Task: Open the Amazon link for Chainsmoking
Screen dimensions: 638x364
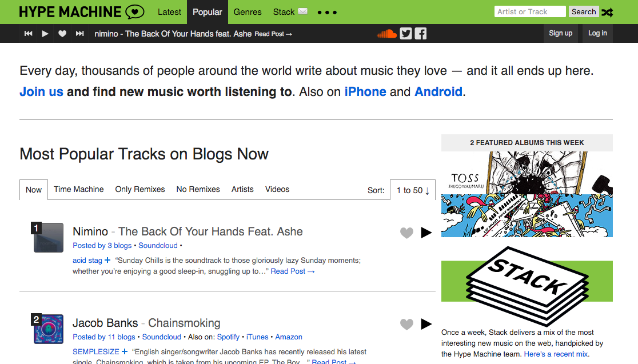Action: pyautogui.click(x=289, y=337)
